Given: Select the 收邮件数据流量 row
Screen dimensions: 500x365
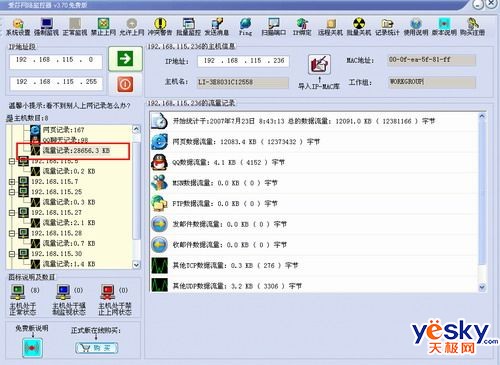Looking at the screenshot, I should click(314, 245).
